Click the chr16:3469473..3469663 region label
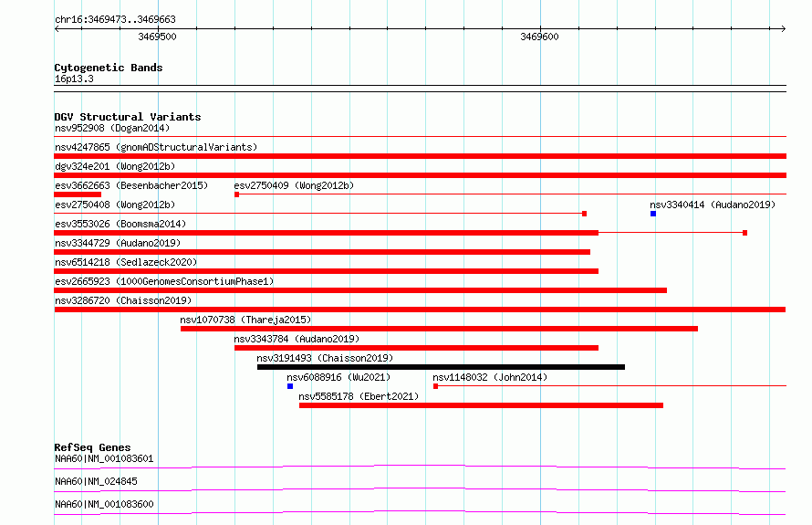 [x=115, y=20]
